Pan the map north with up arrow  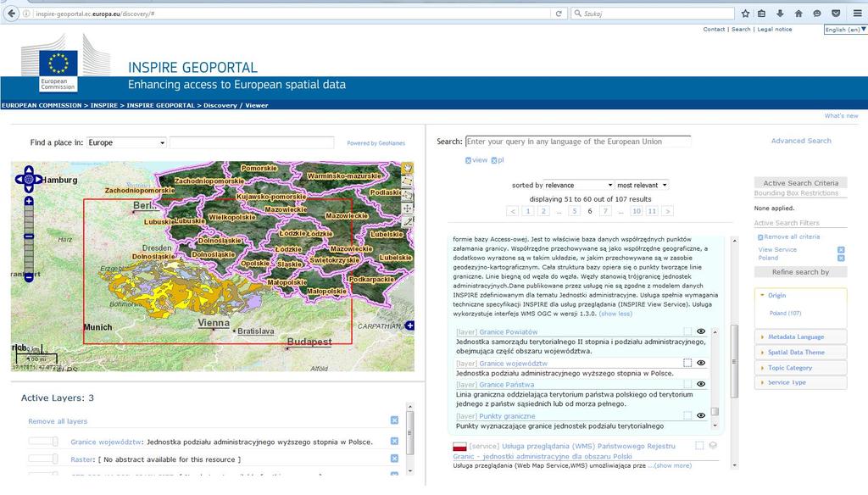[x=29, y=170]
